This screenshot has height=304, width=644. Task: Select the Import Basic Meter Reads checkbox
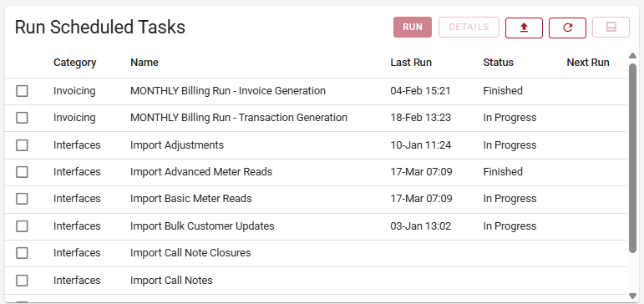[x=22, y=199]
